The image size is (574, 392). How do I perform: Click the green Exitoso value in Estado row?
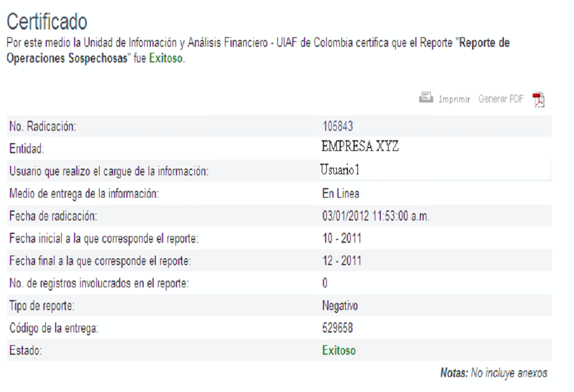tap(339, 351)
